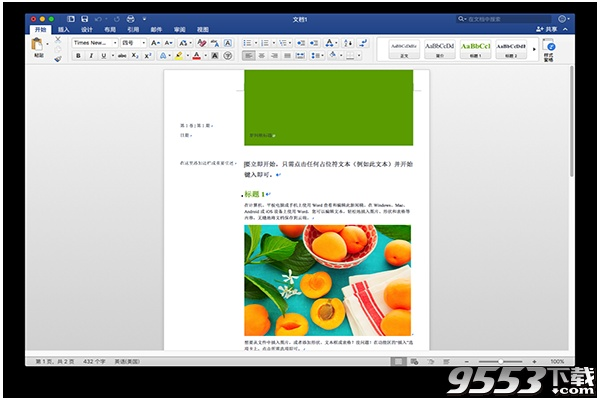
Task: Open the font size dropdown
Action: click(133, 43)
